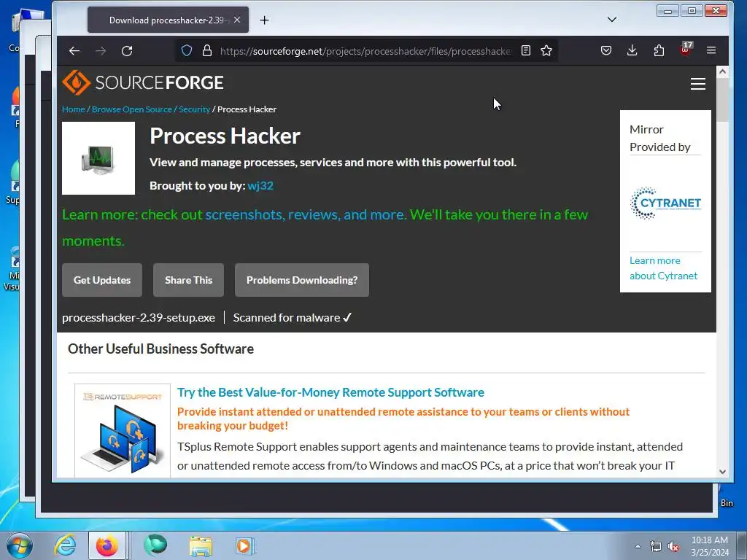Show hidden system tray icons
Image resolution: width=747 pixels, height=560 pixels.
(638, 546)
